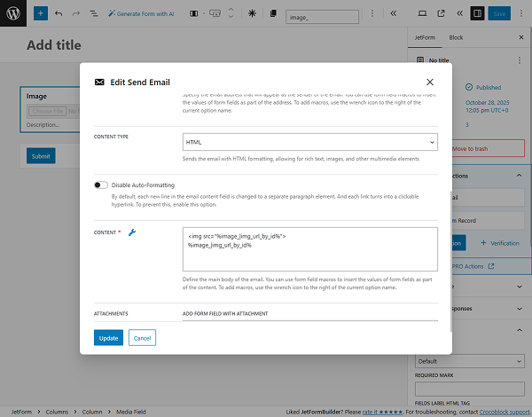Click Update in the dialog

[108, 338]
